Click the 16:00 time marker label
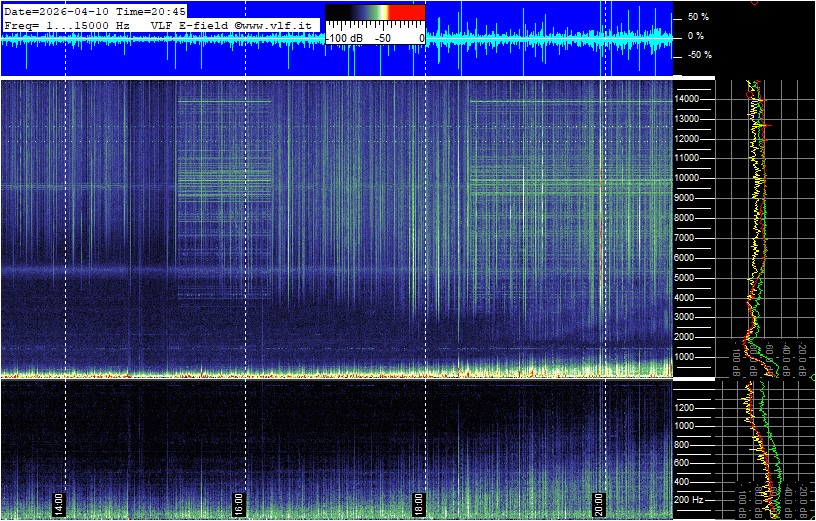This screenshot has width=816, height=521. 238,503
